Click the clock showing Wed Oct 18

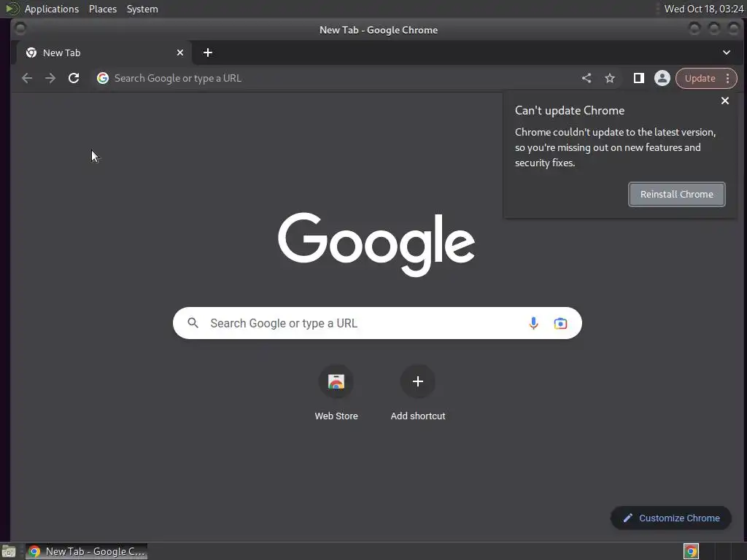pos(704,9)
